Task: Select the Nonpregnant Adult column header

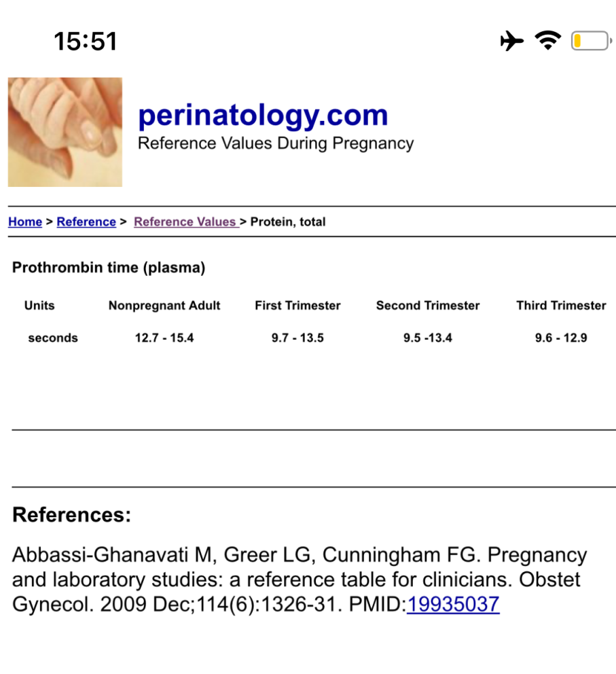Action: [x=164, y=306]
